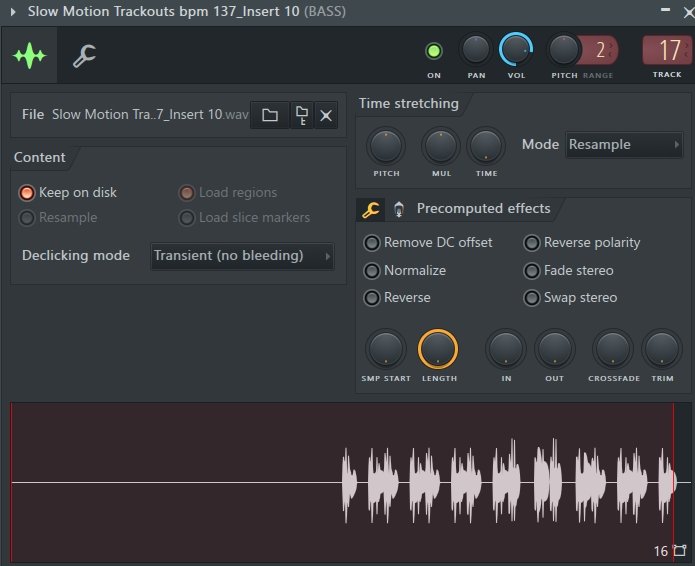Click the mixer TRACK number 17
Viewport: 695px width, 566px height.
tap(668, 50)
